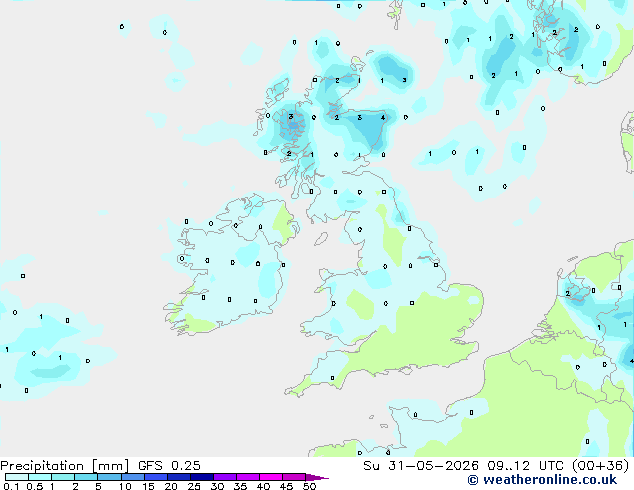
Task: Click the 20–25 mm legend swatch
Action: tap(178, 477)
